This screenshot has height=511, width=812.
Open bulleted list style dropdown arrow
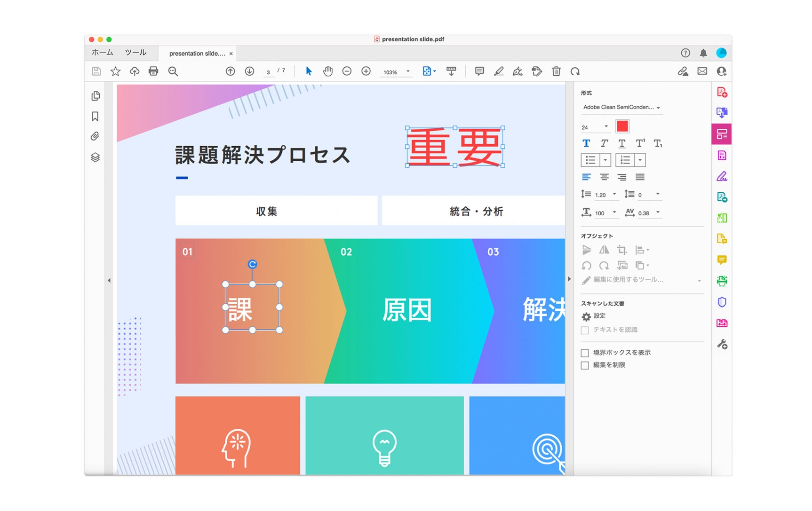(x=605, y=160)
